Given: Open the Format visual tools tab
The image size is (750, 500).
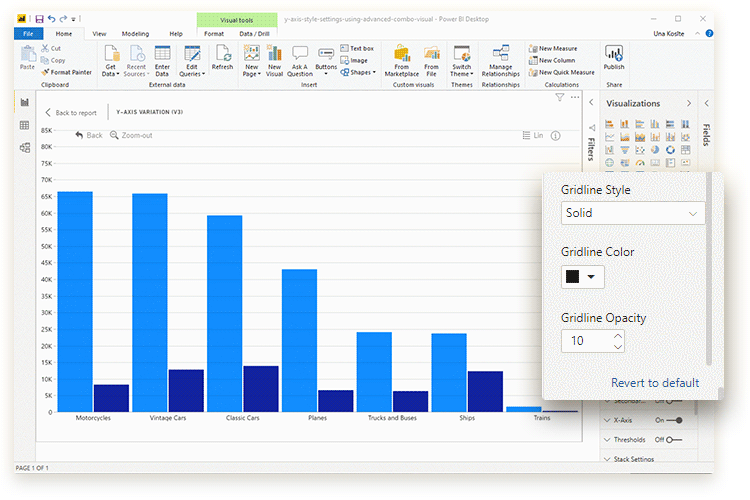Looking at the screenshot, I should pyautogui.click(x=214, y=34).
